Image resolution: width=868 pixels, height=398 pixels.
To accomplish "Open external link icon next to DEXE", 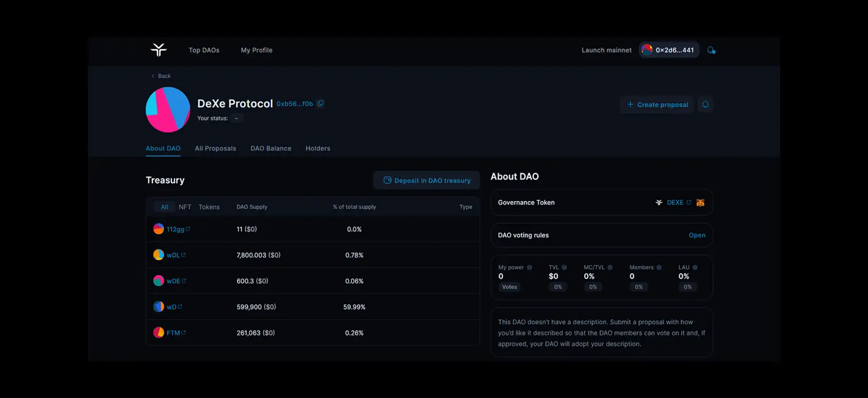I will tap(689, 203).
